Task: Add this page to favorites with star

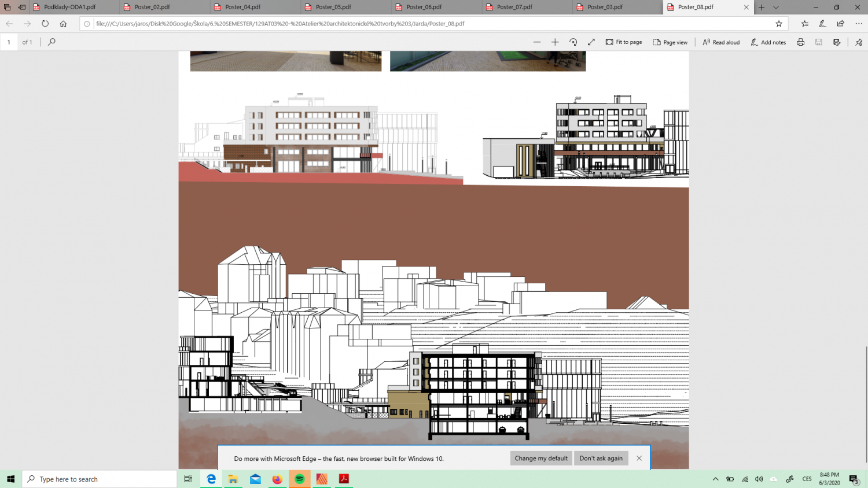Action: tap(779, 24)
